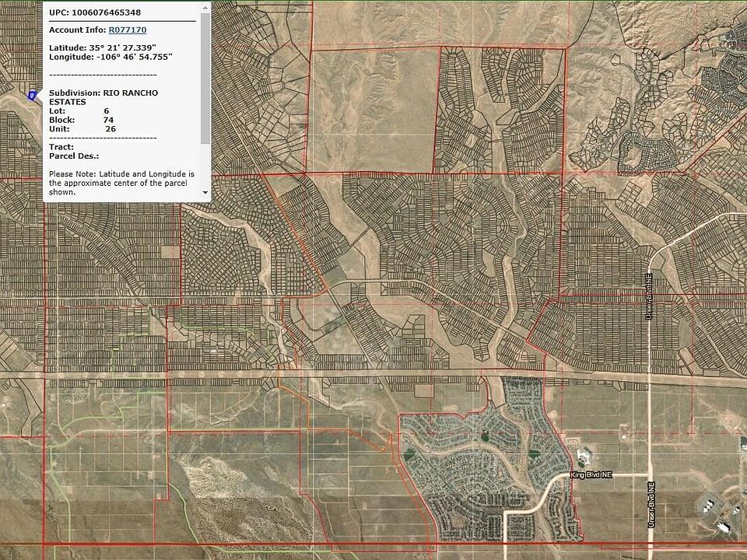Click the Lot value 6

106,111
